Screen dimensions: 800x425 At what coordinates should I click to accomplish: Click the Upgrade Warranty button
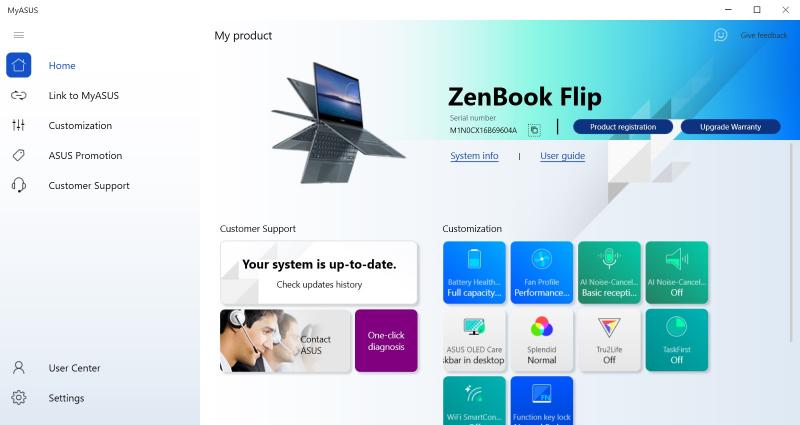pyautogui.click(x=730, y=127)
